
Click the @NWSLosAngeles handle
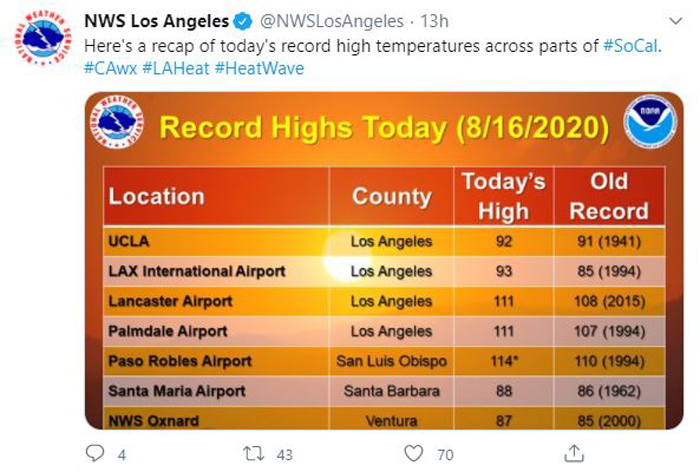(x=332, y=21)
